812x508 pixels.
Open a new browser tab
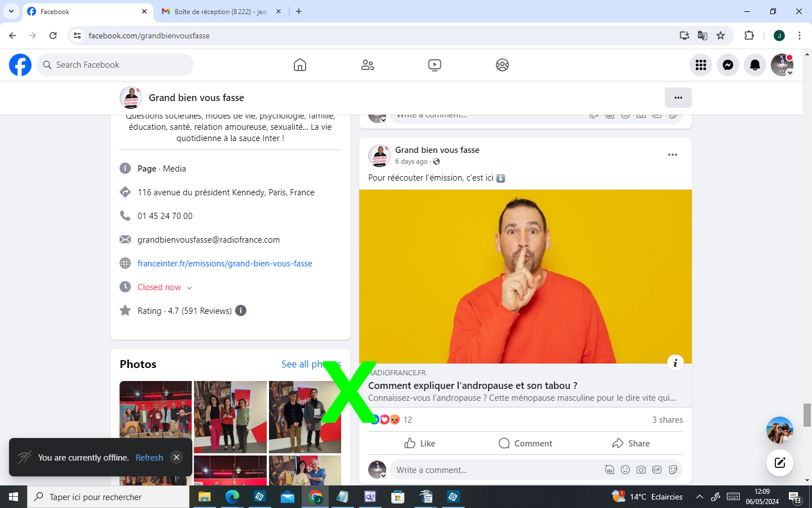pyautogui.click(x=299, y=11)
